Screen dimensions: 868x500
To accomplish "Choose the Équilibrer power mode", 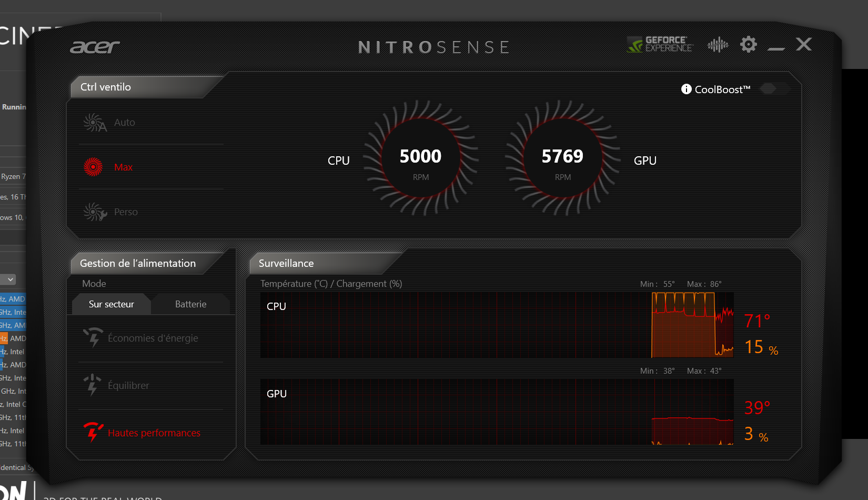I will pyautogui.click(x=128, y=386).
